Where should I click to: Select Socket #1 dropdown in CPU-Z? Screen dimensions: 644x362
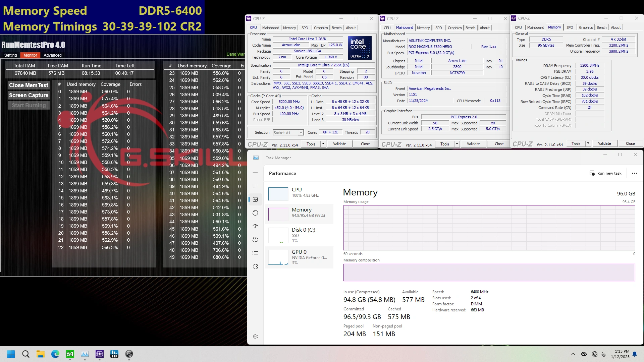[x=287, y=132]
